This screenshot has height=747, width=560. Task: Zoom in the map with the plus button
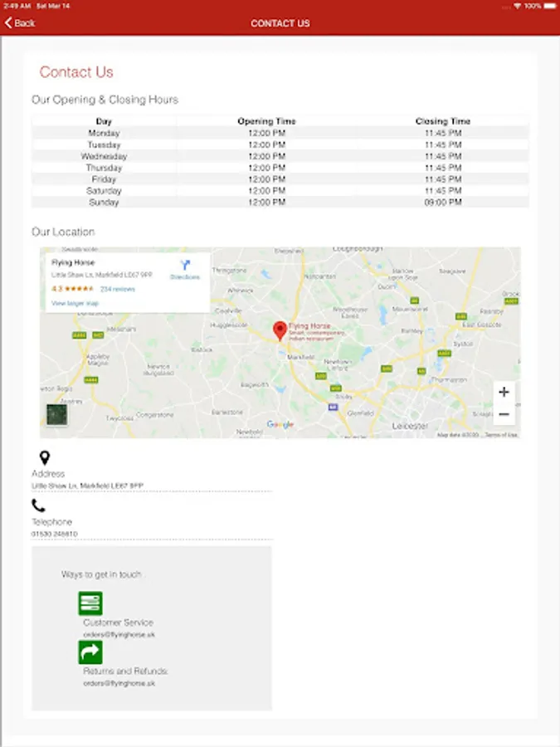[x=504, y=392]
